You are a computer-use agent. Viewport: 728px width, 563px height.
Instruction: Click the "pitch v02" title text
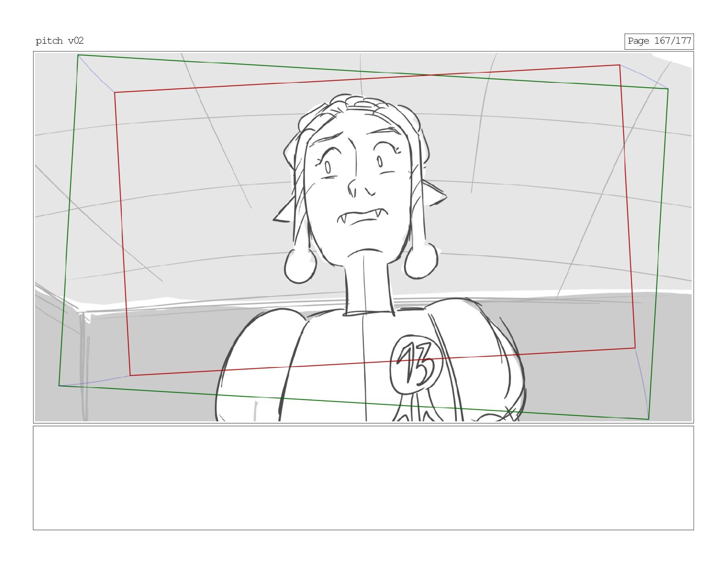pyautogui.click(x=60, y=41)
